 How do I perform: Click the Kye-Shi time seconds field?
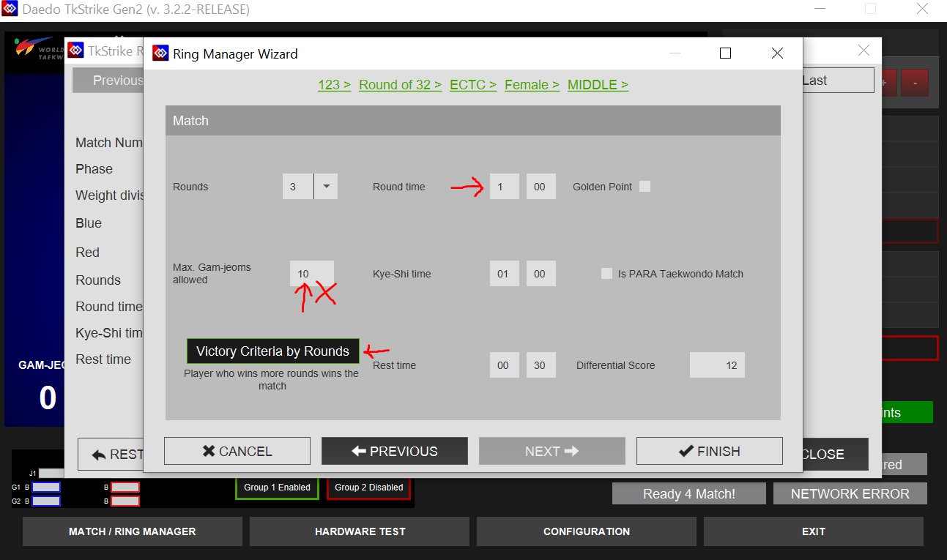tap(541, 274)
